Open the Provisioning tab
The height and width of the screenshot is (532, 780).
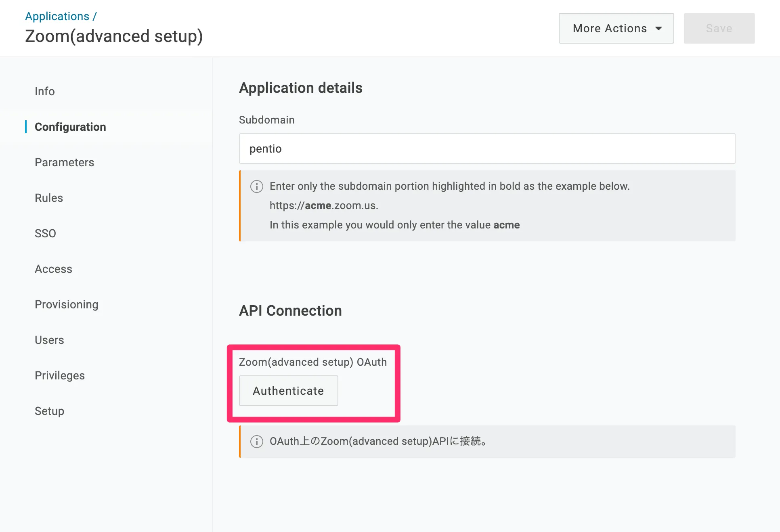[66, 304]
